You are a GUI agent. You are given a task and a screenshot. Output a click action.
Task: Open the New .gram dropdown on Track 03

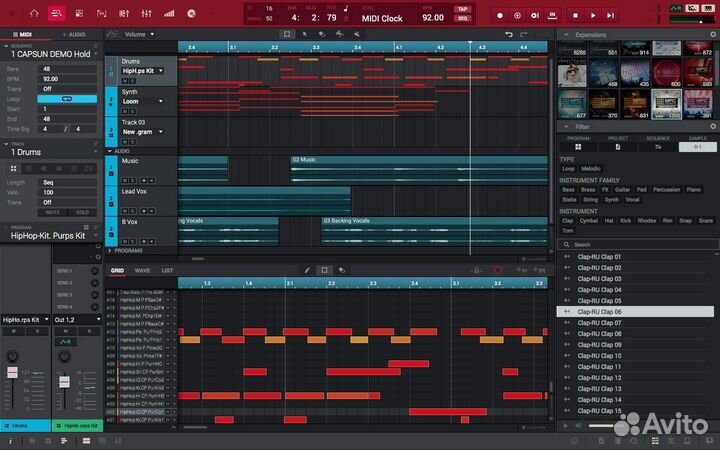(x=143, y=132)
